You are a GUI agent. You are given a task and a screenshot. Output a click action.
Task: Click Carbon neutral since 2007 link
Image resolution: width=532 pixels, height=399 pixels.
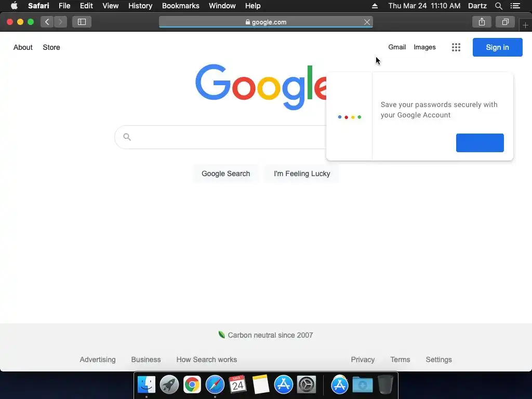click(265, 335)
